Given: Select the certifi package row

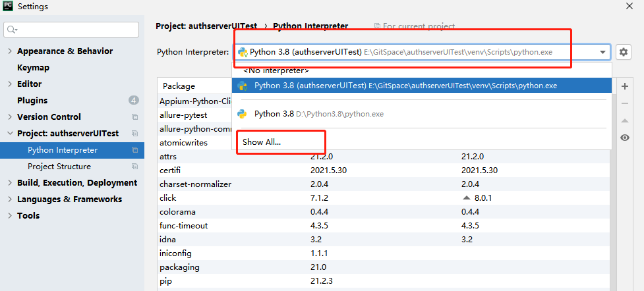Looking at the screenshot, I should [384, 171].
